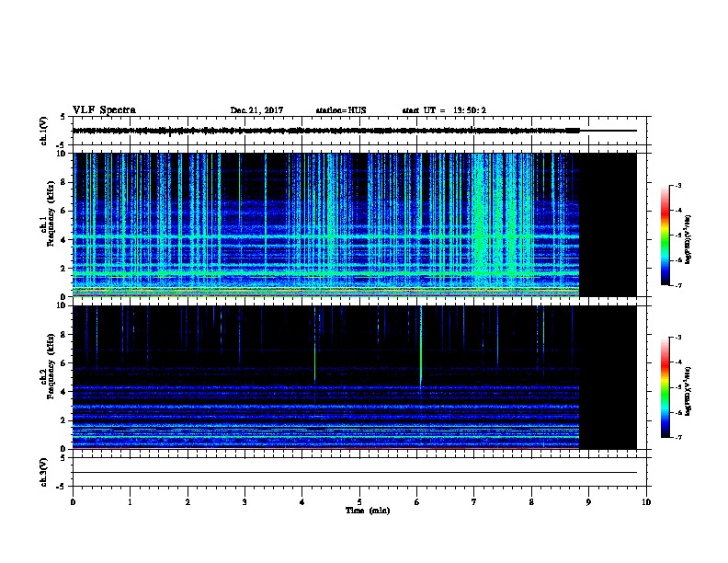Select the date text "Dec. 21, 2017"
The height and width of the screenshot is (563, 728).
(256, 110)
